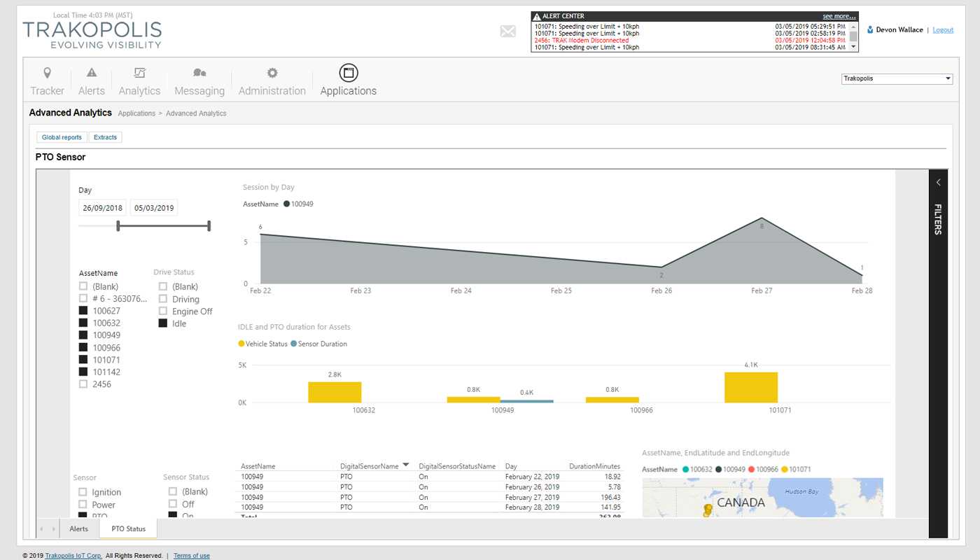
Task: Open the Alerts warning triangle icon
Action: [92, 73]
